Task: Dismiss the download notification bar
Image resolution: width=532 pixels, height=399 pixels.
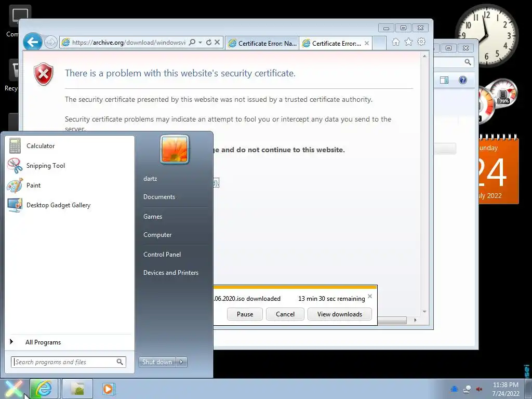Action: tap(370, 296)
